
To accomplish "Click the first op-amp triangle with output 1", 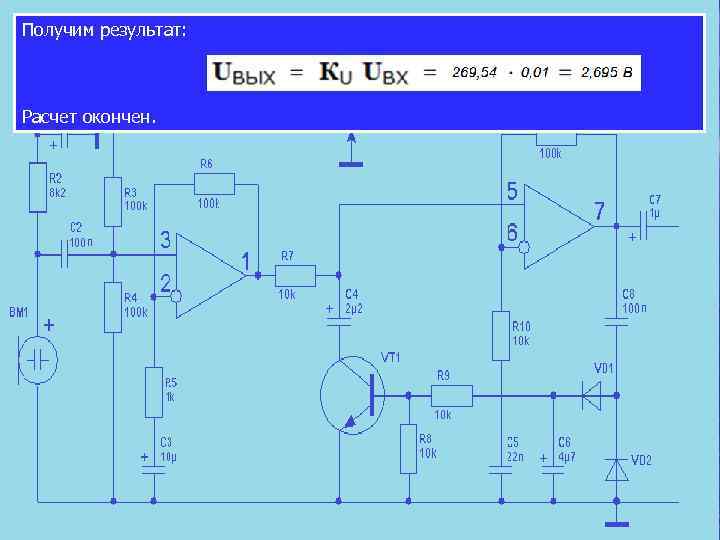I will coord(211,276).
